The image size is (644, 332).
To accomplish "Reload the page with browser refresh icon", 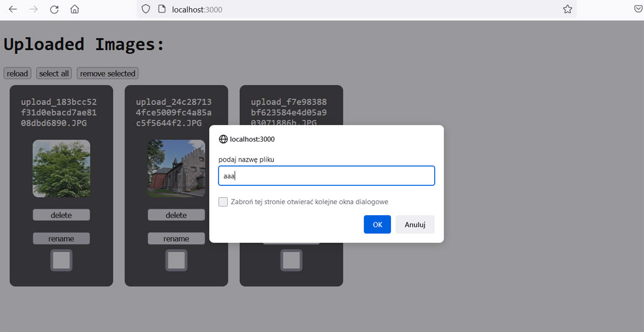I will point(54,9).
